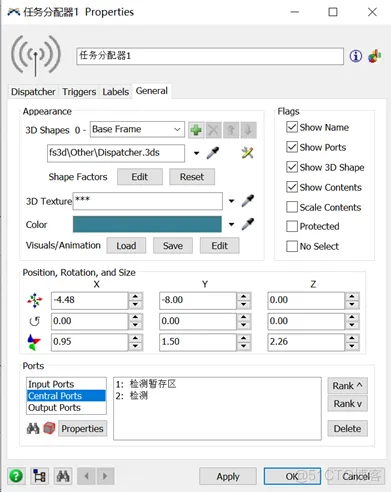Select the General tab

click(x=152, y=91)
